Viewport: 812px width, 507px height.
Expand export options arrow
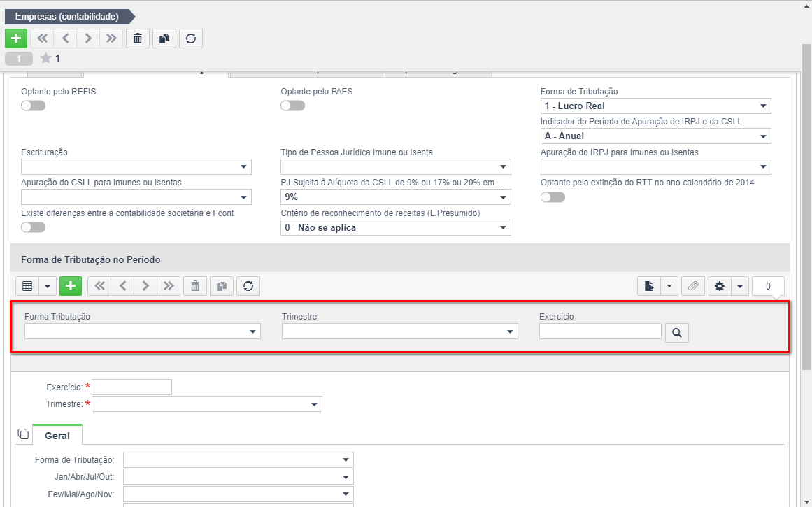[669, 286]
